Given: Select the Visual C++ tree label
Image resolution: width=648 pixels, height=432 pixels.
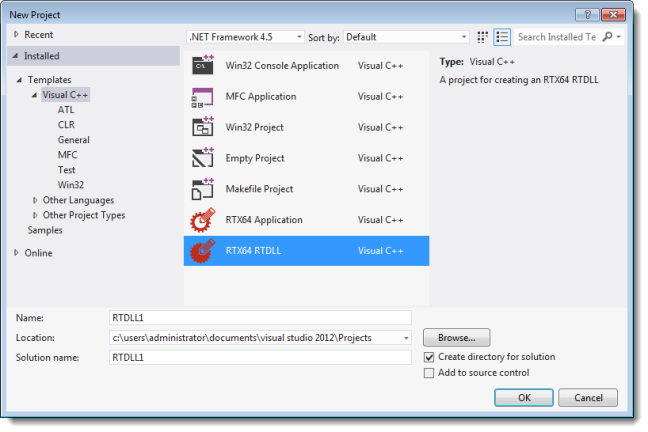Looking at the screenshot, I should pos(65,95).
